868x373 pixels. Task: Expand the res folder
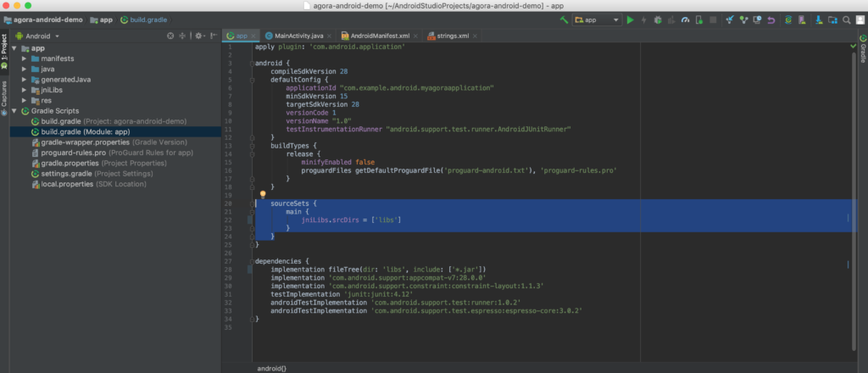coord(24,101)
